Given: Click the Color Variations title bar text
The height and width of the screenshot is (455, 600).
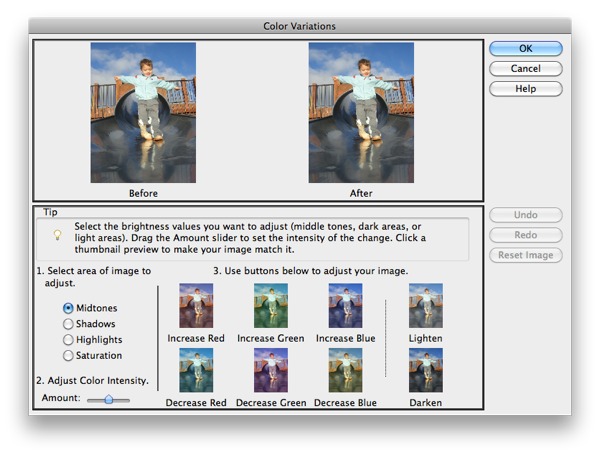Looking at the screenshot, I should (300, 26).
